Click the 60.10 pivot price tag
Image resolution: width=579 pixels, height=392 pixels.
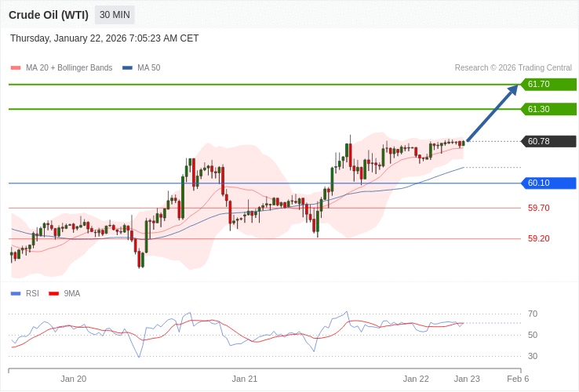point(548,183)
